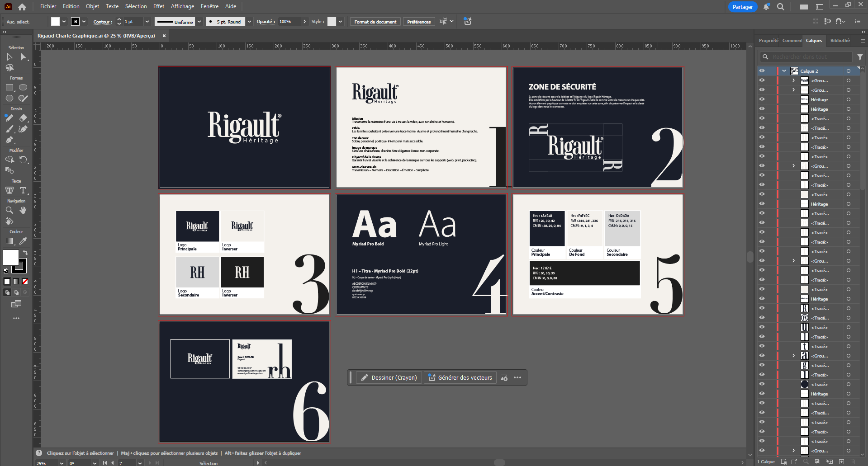Screen dimensions: 868x466
Task: Click the layer filter funnel icon
Action: coord(860,57)
